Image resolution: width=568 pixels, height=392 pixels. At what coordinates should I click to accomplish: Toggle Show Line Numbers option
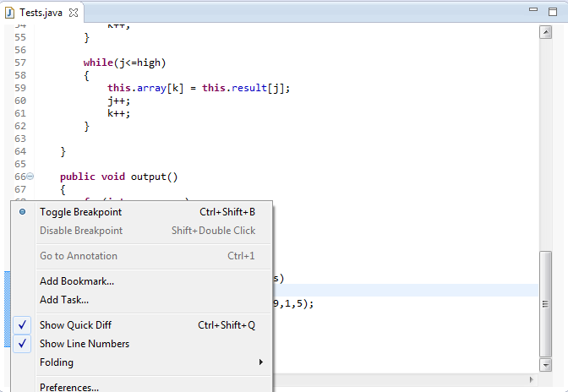pyautogui.click(x=142, y=344)
